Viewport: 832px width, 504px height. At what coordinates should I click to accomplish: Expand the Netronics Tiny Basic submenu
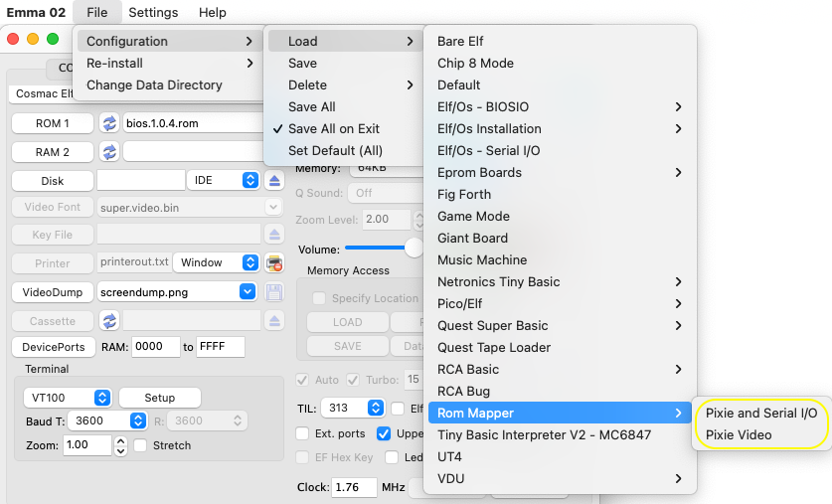(x=560, y=281)
